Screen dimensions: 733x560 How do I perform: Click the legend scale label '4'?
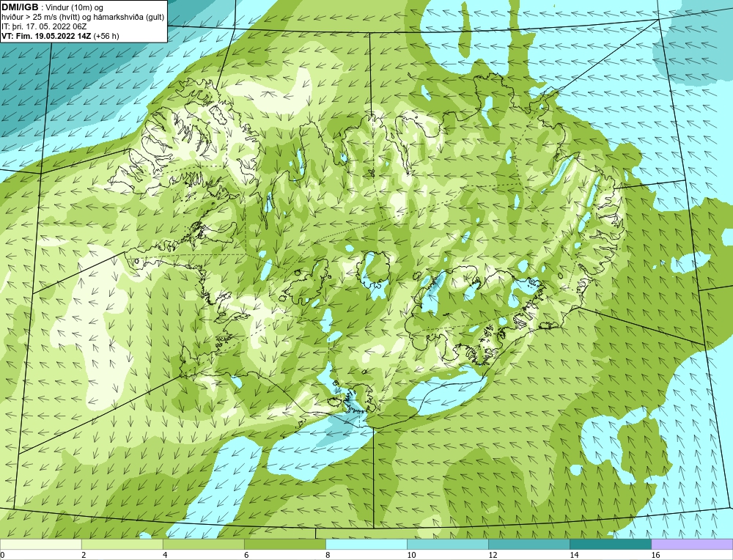tap(164, 555)
